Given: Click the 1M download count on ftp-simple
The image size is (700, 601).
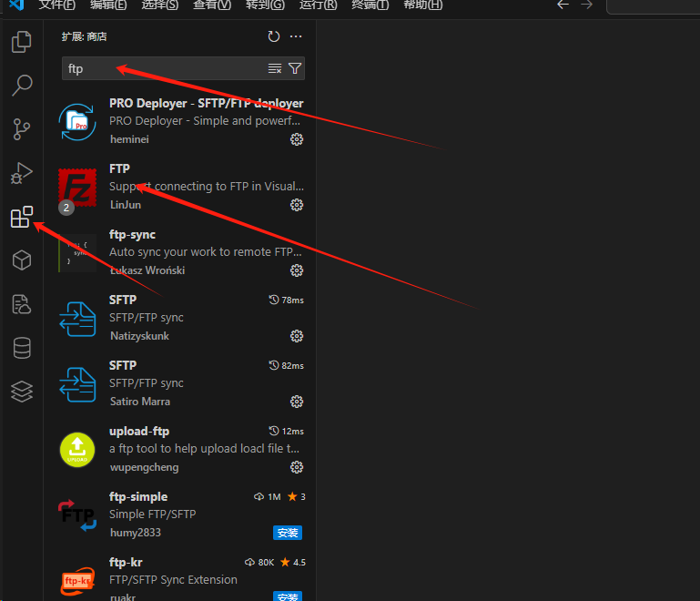Looking at the screenshot, I should coord(268,496).
